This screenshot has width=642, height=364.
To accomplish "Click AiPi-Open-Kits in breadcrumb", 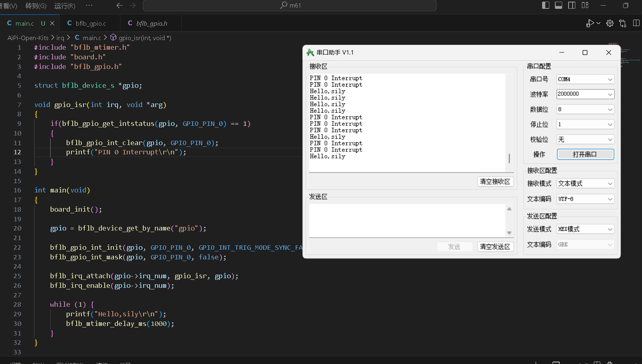I will pos(28,38).
